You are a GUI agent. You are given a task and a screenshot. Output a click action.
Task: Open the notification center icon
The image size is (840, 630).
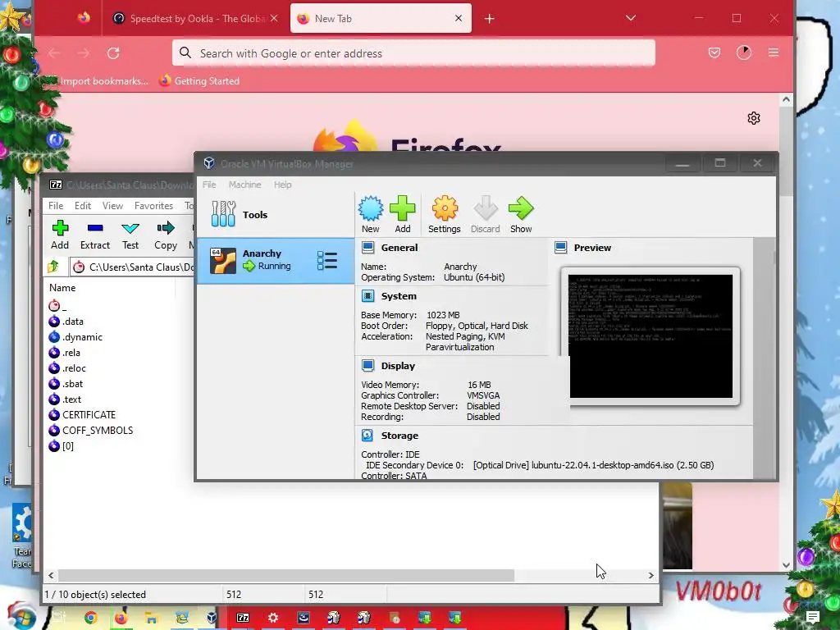(813, 617)
